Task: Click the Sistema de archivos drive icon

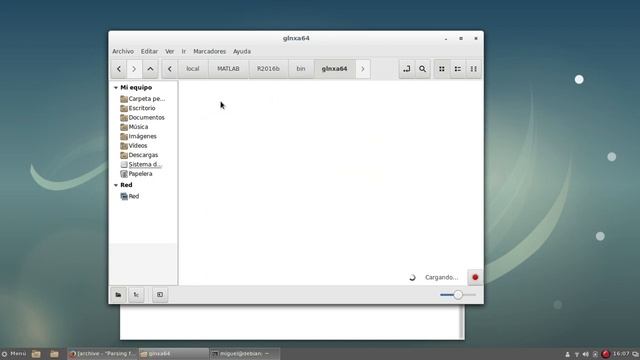Action: 124,164
